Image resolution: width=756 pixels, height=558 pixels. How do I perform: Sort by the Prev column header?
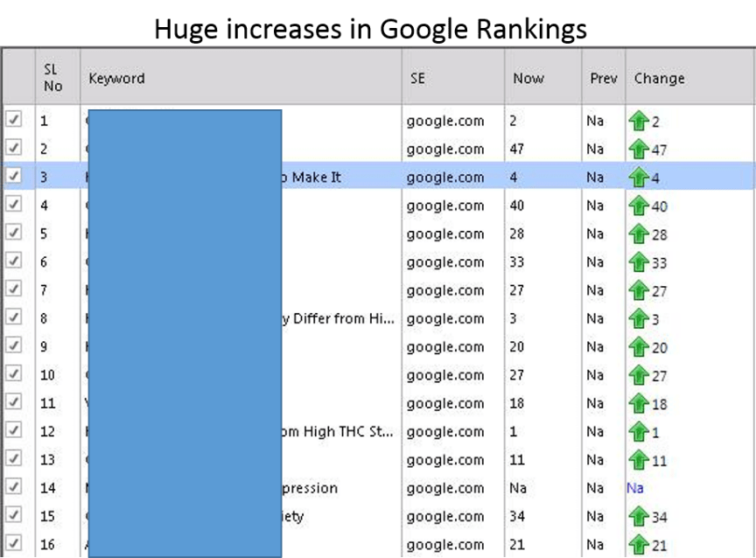click(603, 76)
